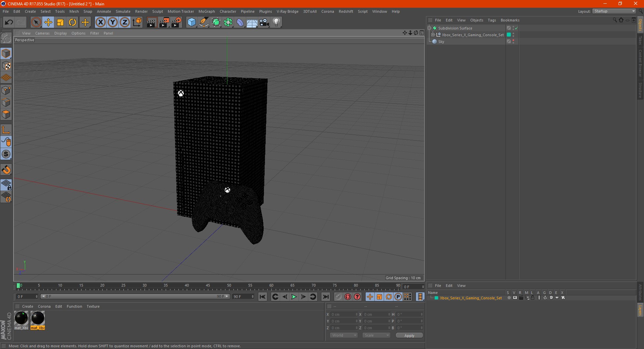The height and width of the screenshot is (349, 644).
Task: Click the Apply button
Action: pyautogui.click(x=409, y=336)
